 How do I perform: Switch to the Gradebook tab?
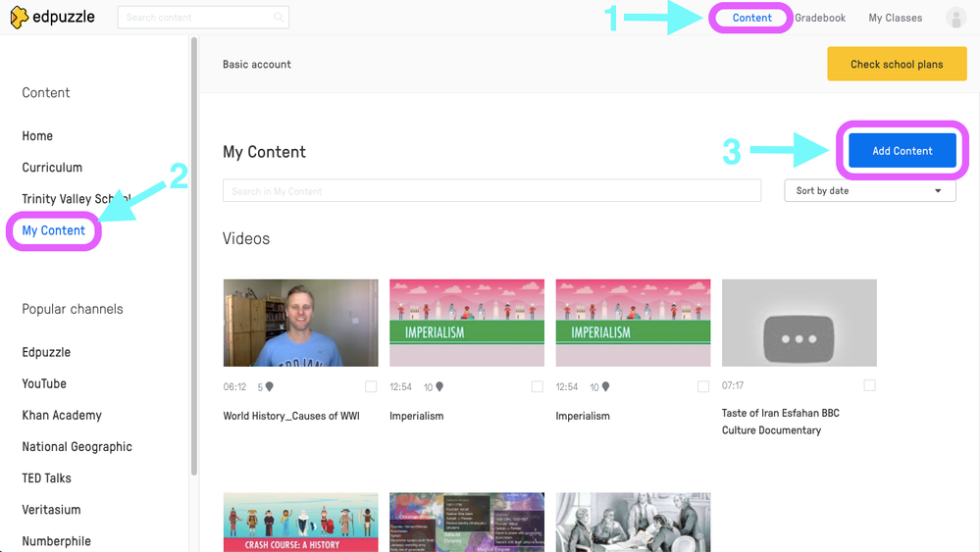coord(820,18)
